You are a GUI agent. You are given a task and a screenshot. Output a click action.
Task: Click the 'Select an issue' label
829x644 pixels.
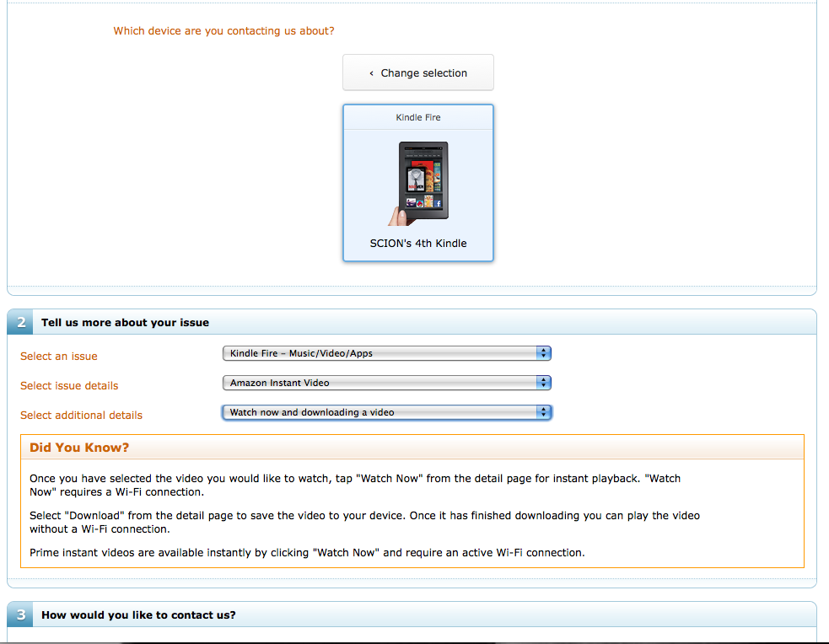pos(59,356)
